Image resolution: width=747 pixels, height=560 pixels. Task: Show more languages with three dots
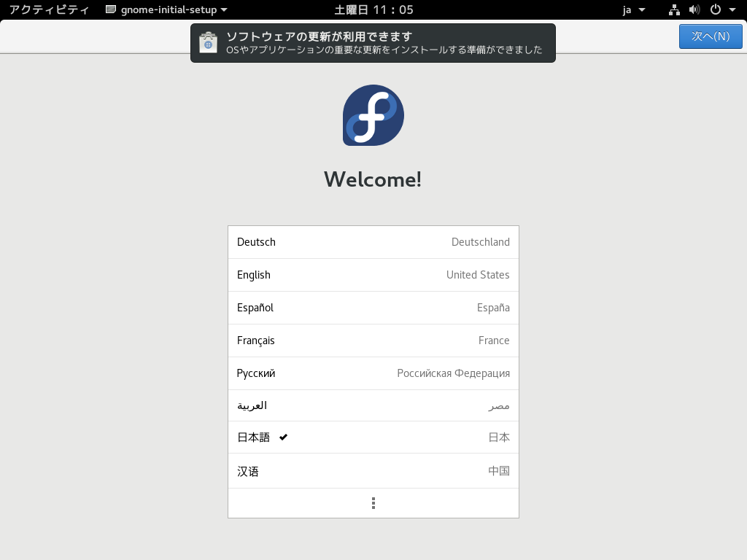pos(373,503)
